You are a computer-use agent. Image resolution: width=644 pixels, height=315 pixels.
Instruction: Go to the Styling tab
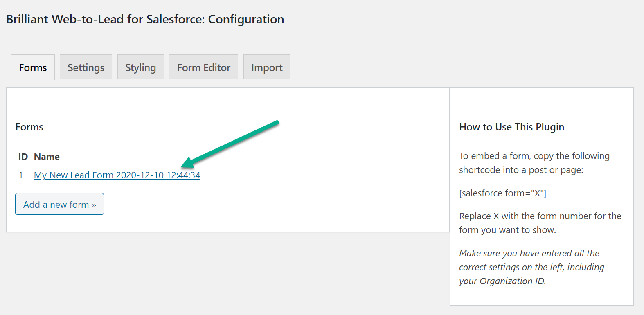(140, 67)
